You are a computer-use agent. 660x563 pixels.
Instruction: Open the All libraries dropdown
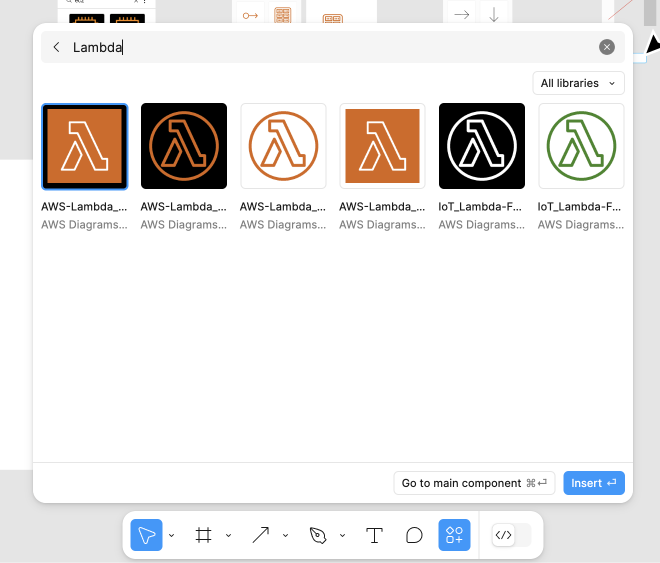click(578, 83)
